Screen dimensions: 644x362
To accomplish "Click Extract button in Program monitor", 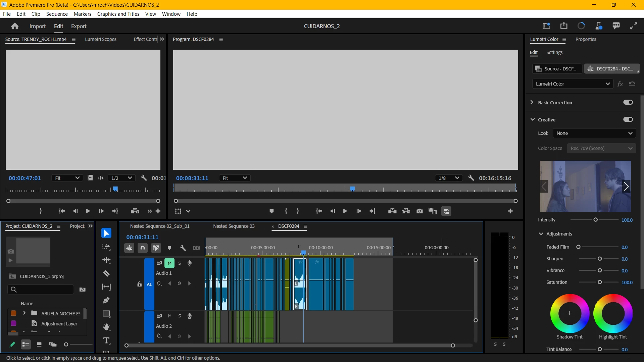I will (406, 211).
